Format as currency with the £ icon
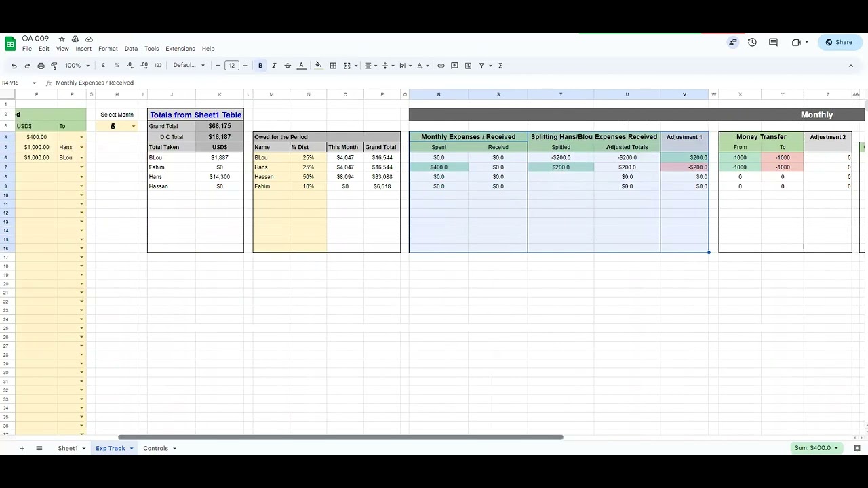Image resolution: width=868 pixels, height=488 pixels. [103, 66]
